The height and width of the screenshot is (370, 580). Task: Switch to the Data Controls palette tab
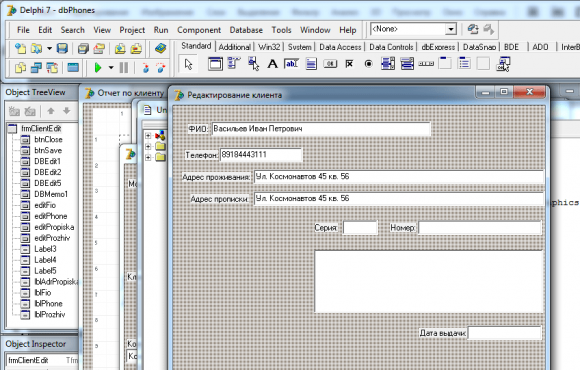(391, 47)
